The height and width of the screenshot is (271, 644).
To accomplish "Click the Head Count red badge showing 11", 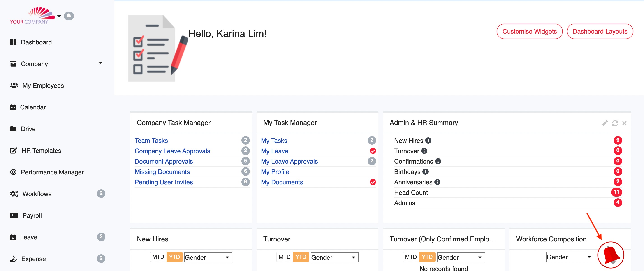I will 616,192.
